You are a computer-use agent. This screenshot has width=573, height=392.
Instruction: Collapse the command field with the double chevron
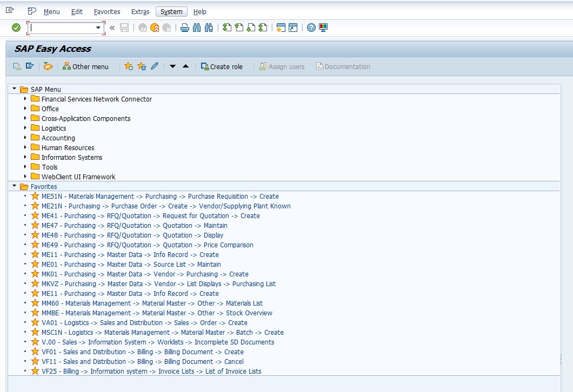coord(112,28)
